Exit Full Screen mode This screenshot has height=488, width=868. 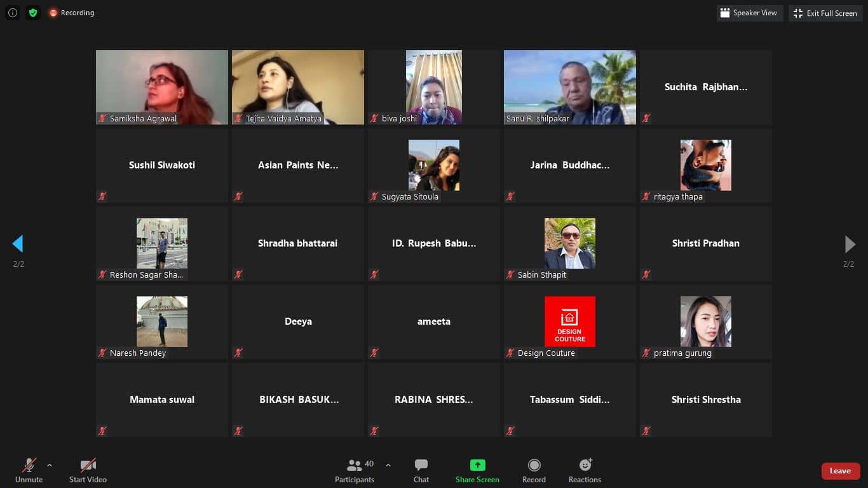pos(825,13)
